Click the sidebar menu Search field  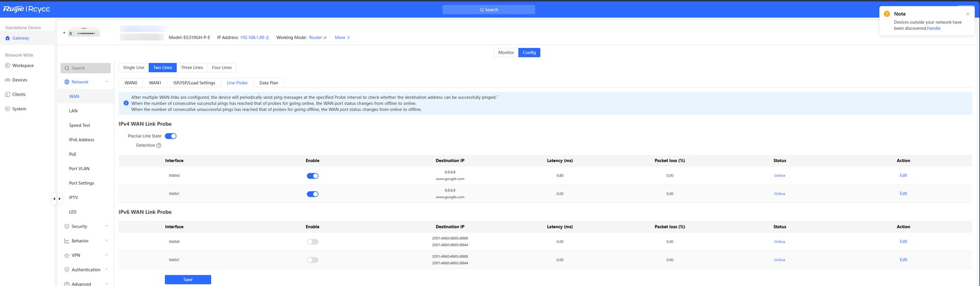(x=85, y=68)
